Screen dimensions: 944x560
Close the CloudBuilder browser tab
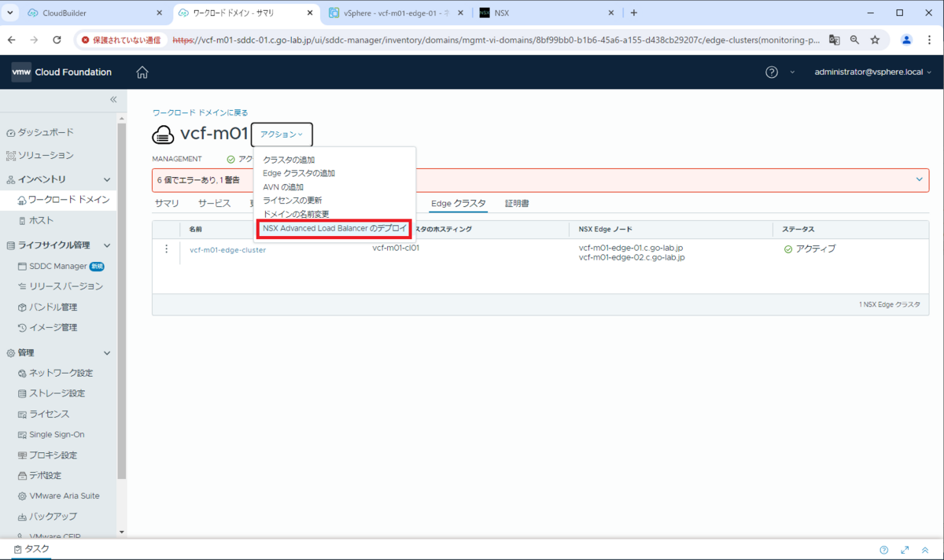159,13
